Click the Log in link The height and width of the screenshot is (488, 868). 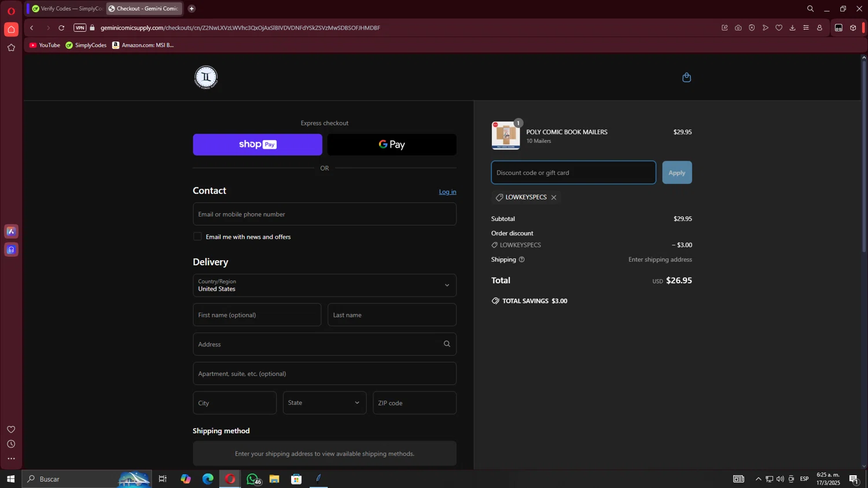447,192
